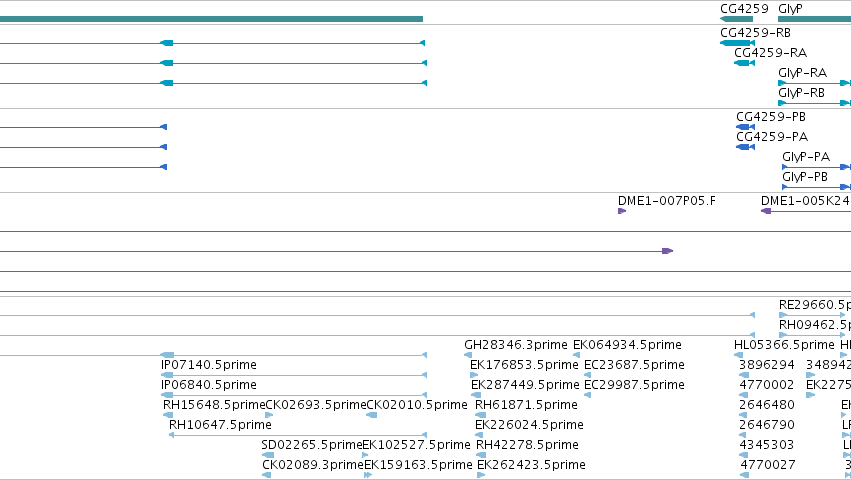
Task: Choose the 2646480 feature label
Action: 766,405
